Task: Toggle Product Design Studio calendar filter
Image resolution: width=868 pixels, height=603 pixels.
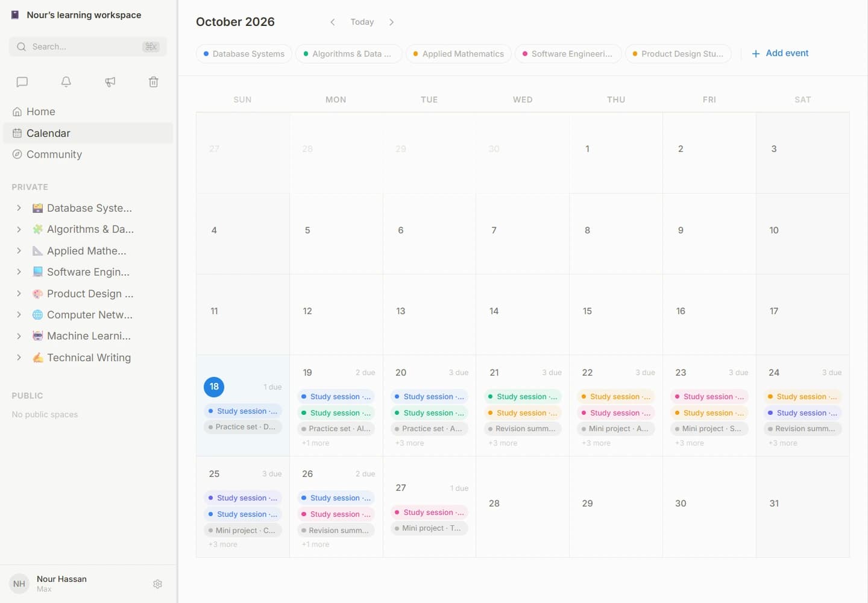Action: pyautogui.click(x=678, y=54)
